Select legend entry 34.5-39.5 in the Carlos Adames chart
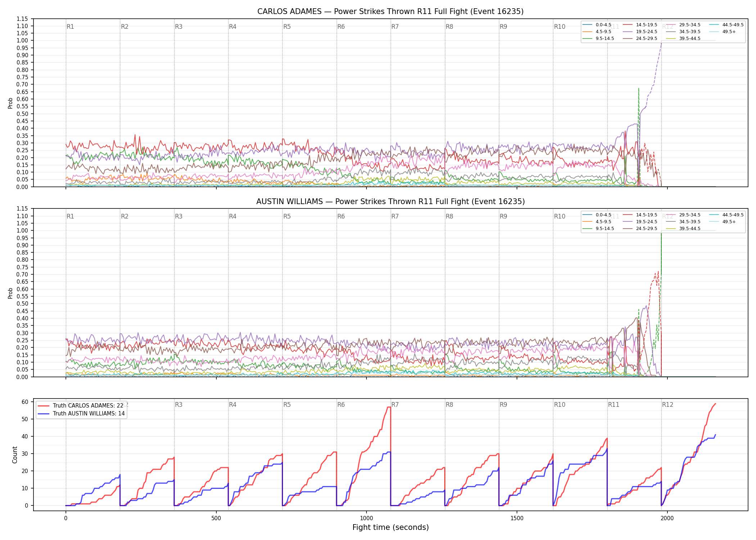The height and width of the screenshot is (540, 756). (684, 32)
